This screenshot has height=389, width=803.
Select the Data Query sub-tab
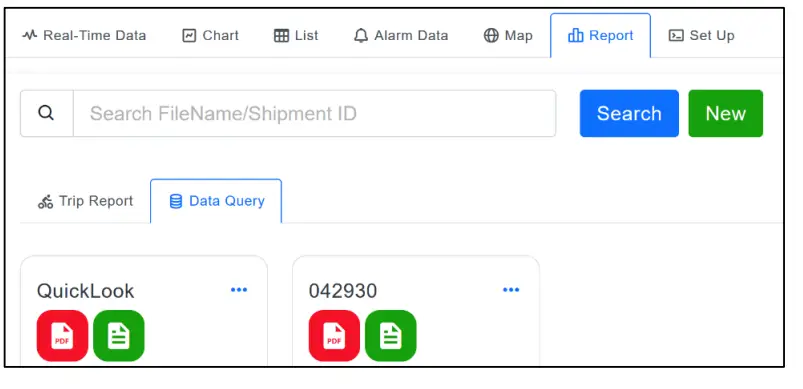pyautogui.click(x=216, y=201)
